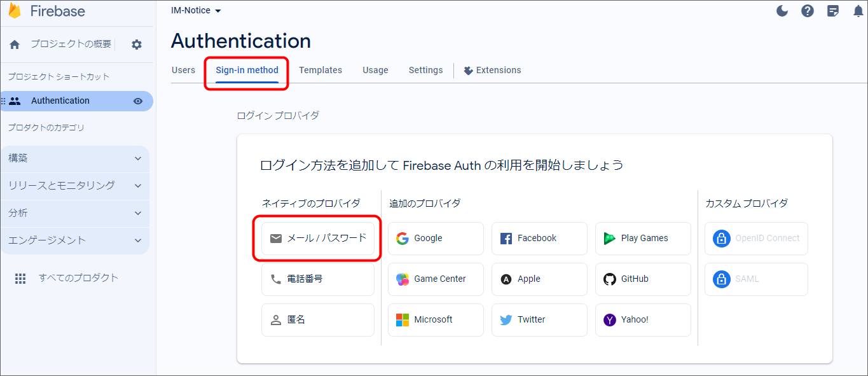Open the all products grid icon
This screenshot has width=868, height=376.
tap(20, 278)
